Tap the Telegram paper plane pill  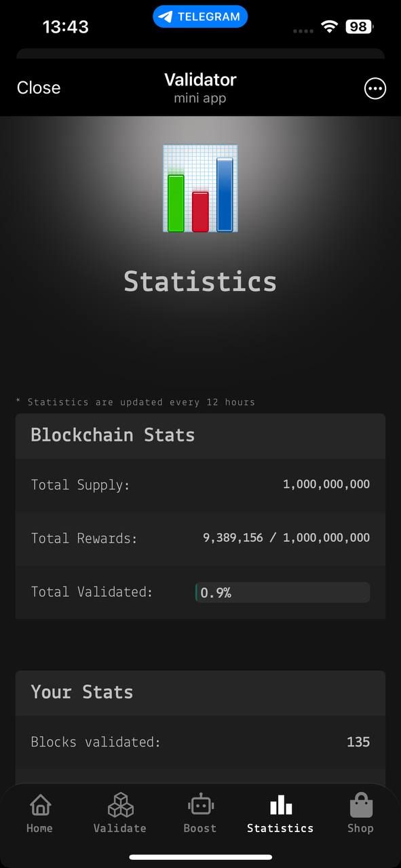[x=200, y=17]
